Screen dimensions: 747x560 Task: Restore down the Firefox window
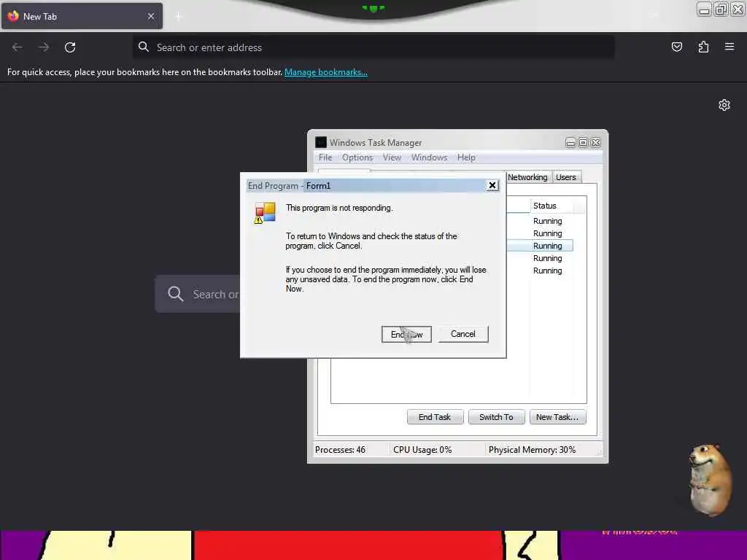[x=721, y=9]
